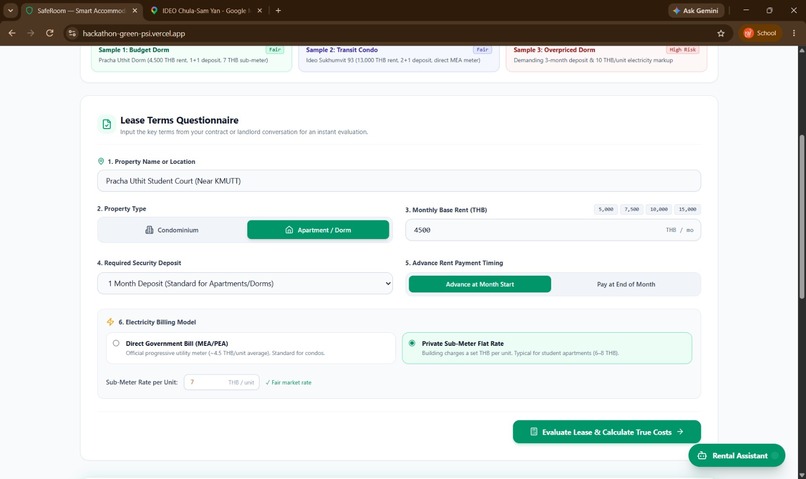Set rent with the 15,000 preset chip
Image resolution: width=806 pixels, height=479 pixels.
[x=687, y=209]
